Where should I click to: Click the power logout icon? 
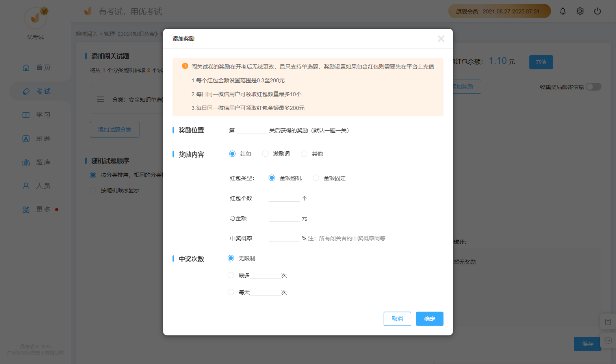597,11
